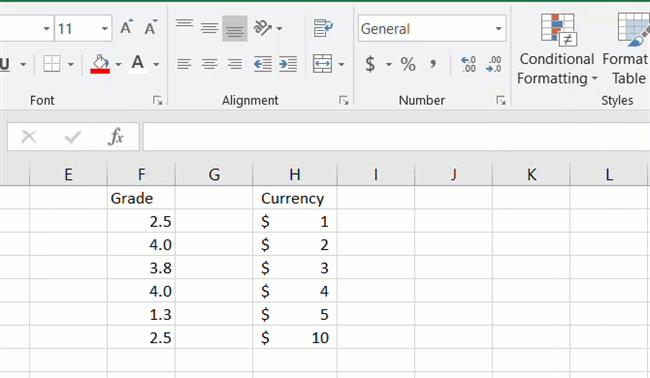
Task: Select column H header
Action: pyautogui.click(x=295, y=174)
